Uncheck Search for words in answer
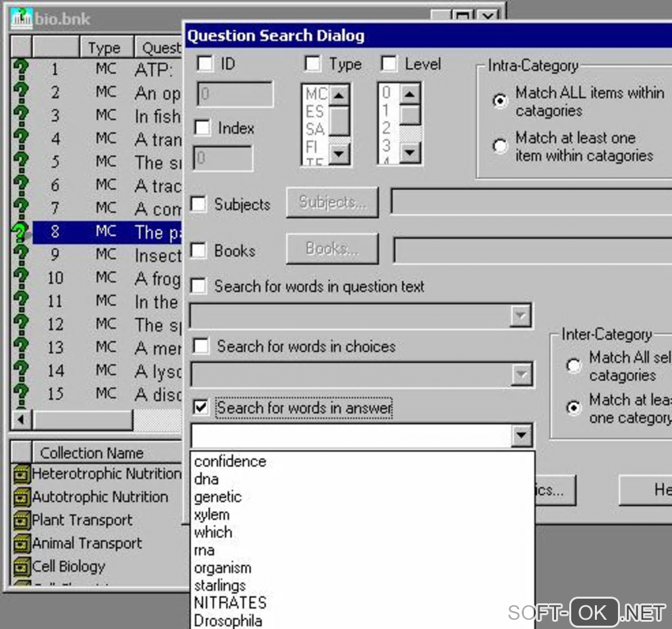Image resolution: width=672 pixels, height=629 pixels. (200, 407)
